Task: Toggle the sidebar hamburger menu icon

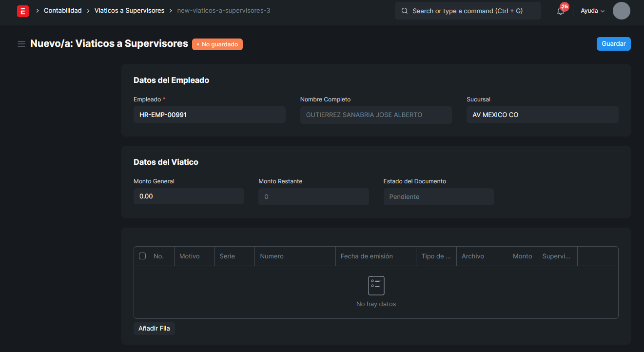Action: click(x=21, y=44)
